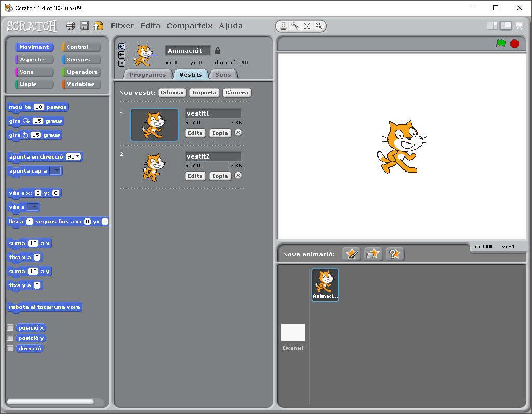Click the cat sprite on the stage
532x414 pixels.
click(x=402, y=147)
